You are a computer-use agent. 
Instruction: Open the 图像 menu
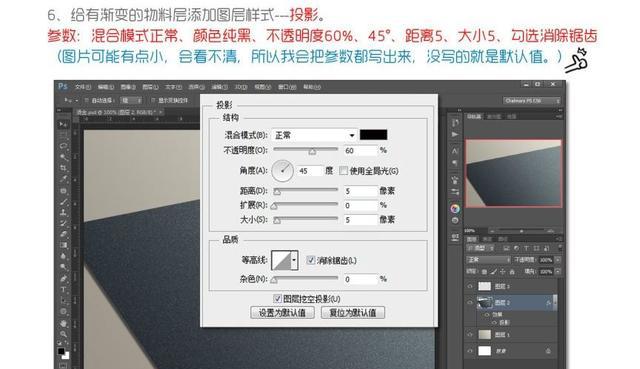tap(128, 87)
